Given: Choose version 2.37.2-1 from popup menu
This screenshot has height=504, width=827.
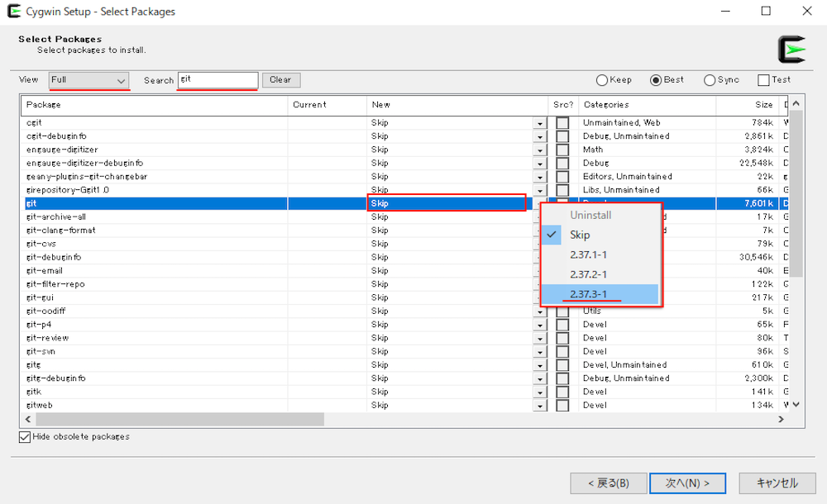Looking at the screenshot, I should (600, 274).
